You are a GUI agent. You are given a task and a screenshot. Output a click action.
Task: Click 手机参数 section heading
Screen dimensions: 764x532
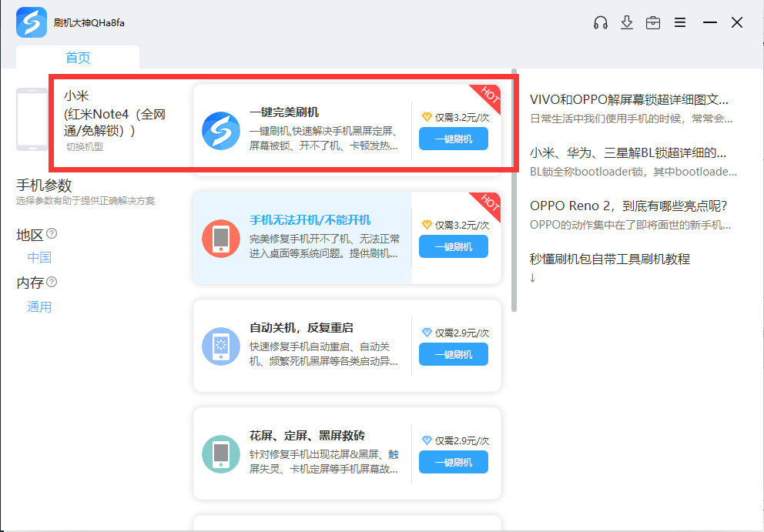(44, 185)
